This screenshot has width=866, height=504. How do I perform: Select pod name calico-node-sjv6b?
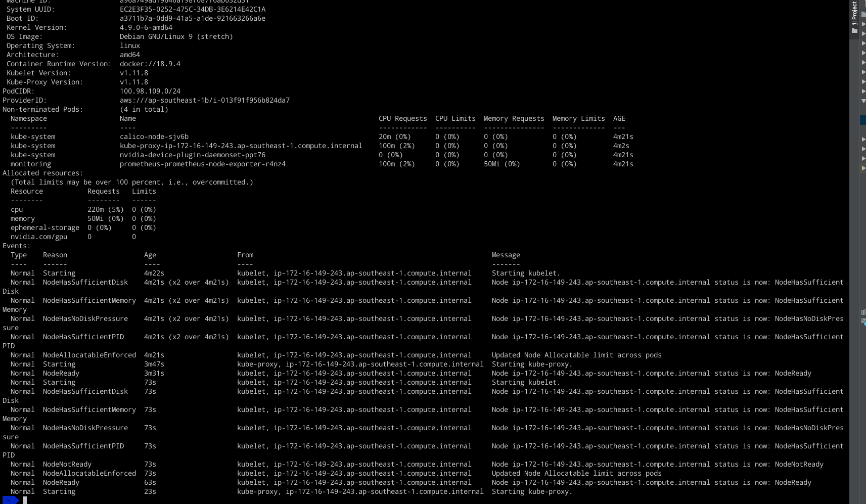[x=154, y=136]
